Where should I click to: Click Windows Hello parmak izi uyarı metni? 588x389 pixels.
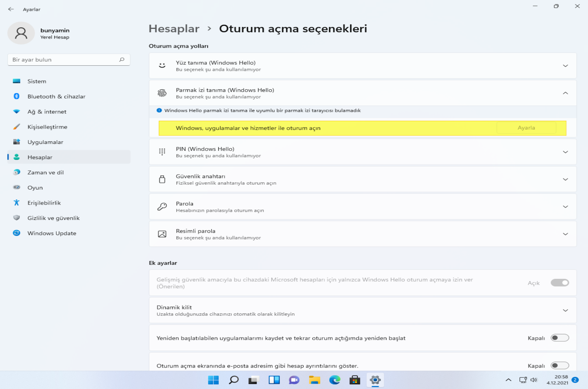(x=262, y=111)
